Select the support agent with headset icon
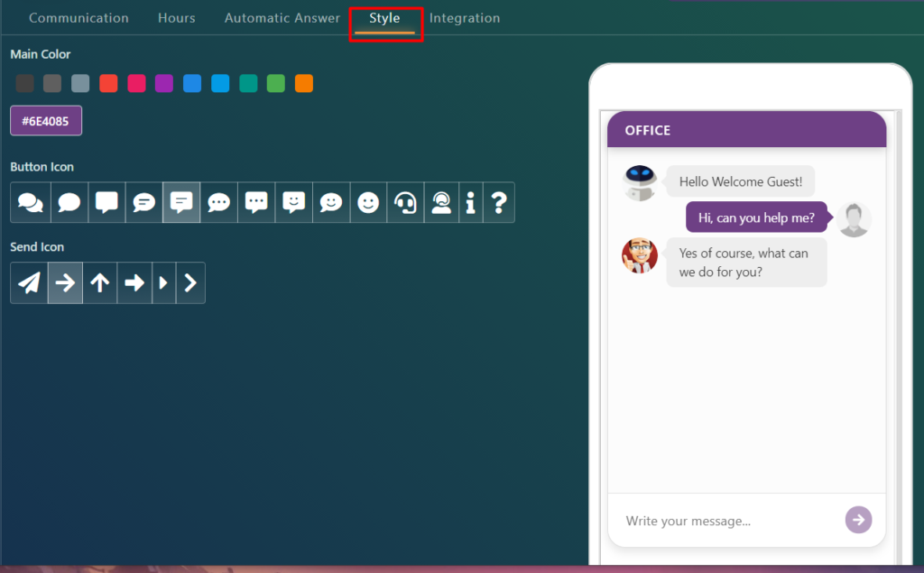 [441, 203]
